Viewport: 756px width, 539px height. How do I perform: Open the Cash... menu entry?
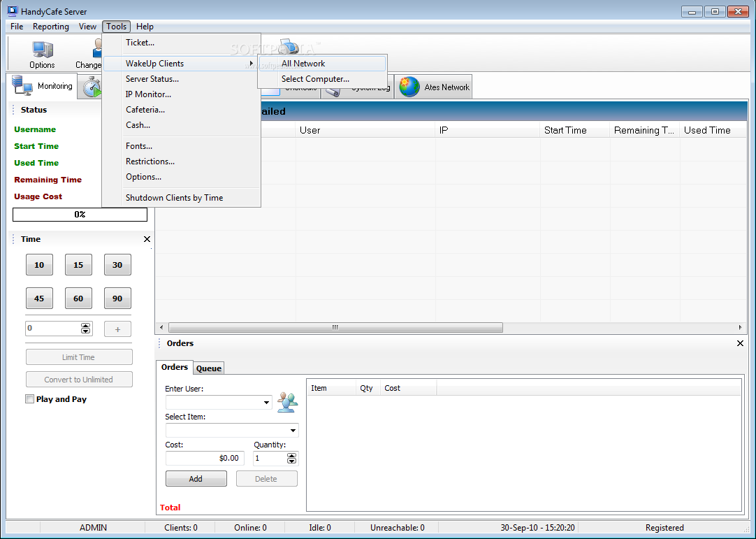tap(182, 125)
